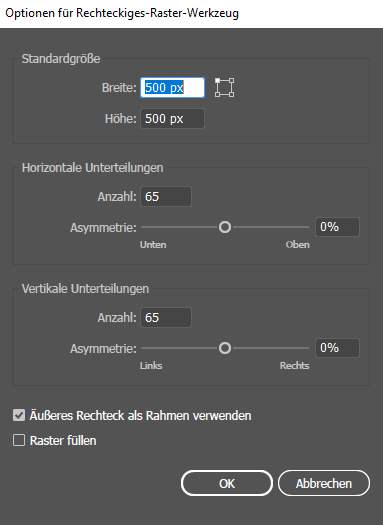Image resolution: width=383 pixels, height=525 pixels.
Task: Click the horizontal Asymmetrie slider handle
Action: (225, 227)
